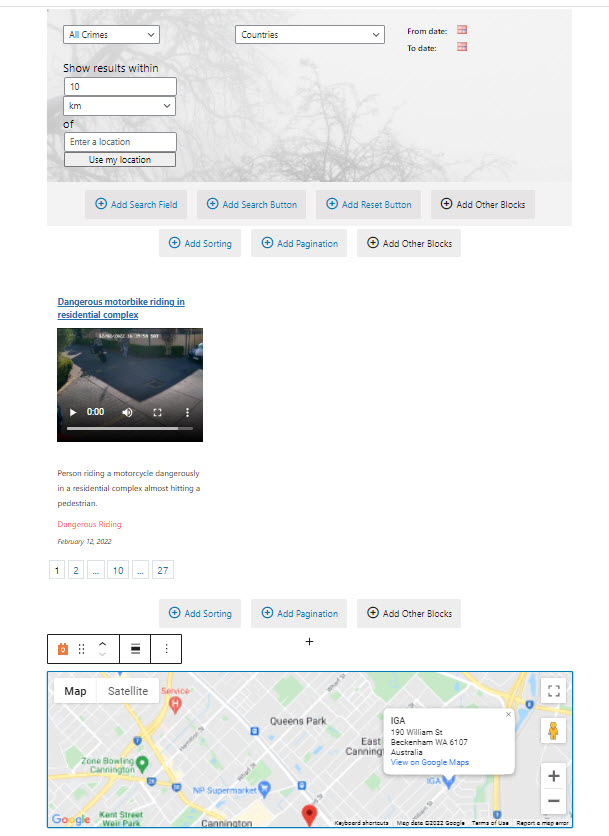Screen dimensions: 609x836
Task: Click the video progress bar
Action: click(130, 428)
